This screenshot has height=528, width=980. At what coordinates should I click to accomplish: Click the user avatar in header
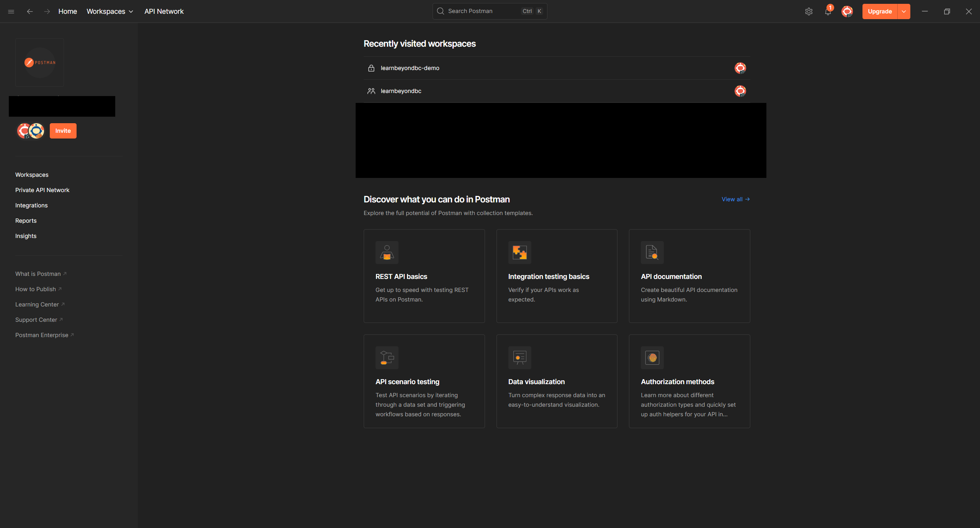[x=847, y=11]
